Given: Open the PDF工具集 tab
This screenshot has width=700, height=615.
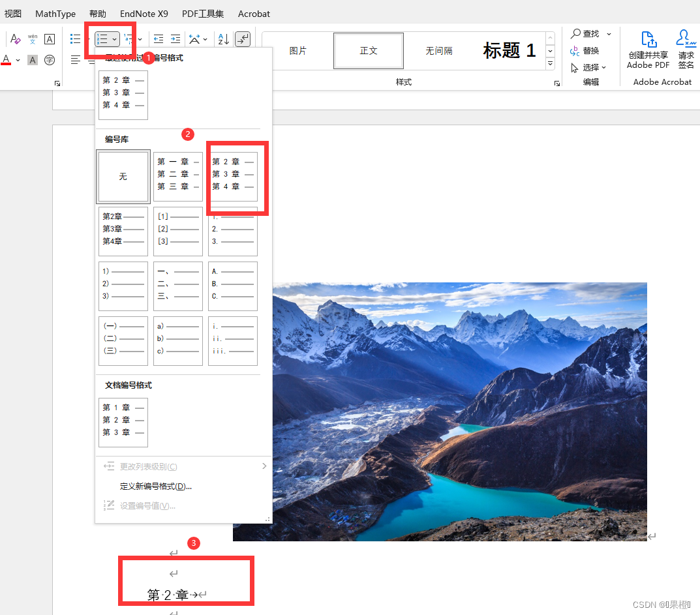Looking at the screenshot, I should (203, 14).
